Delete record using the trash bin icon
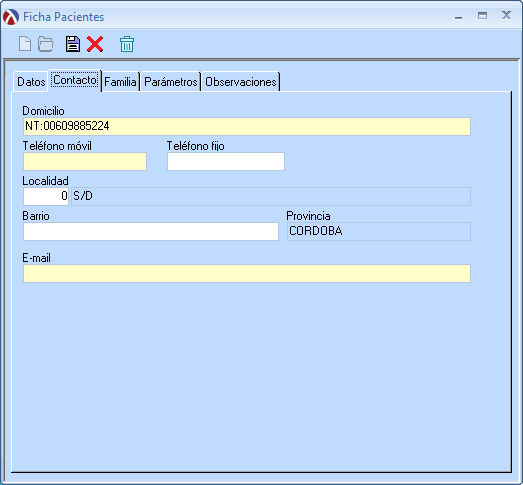Screen dimensions: 523x485 coord(127,44)
